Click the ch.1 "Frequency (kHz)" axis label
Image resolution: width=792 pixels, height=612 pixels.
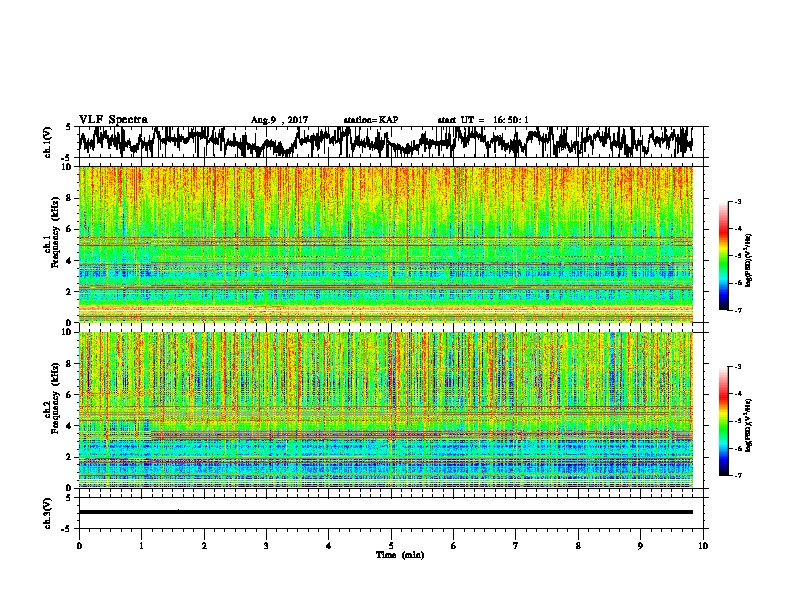[55, 232]
